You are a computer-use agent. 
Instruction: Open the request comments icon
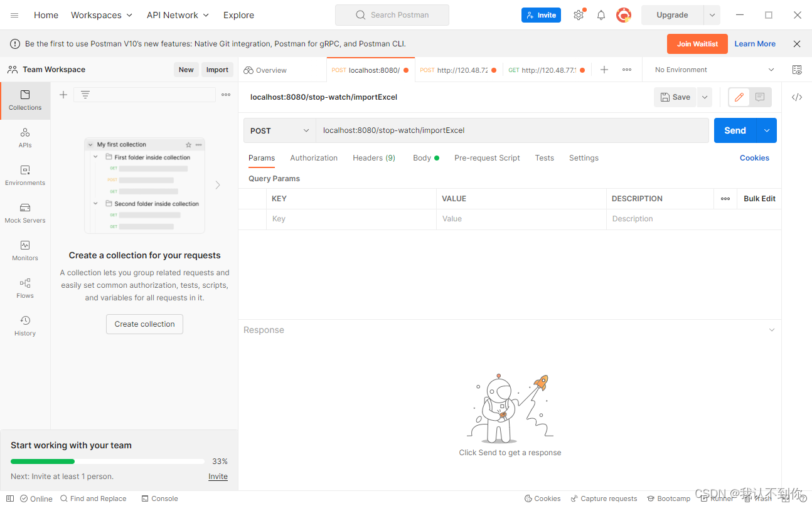[x=760, y=97]
